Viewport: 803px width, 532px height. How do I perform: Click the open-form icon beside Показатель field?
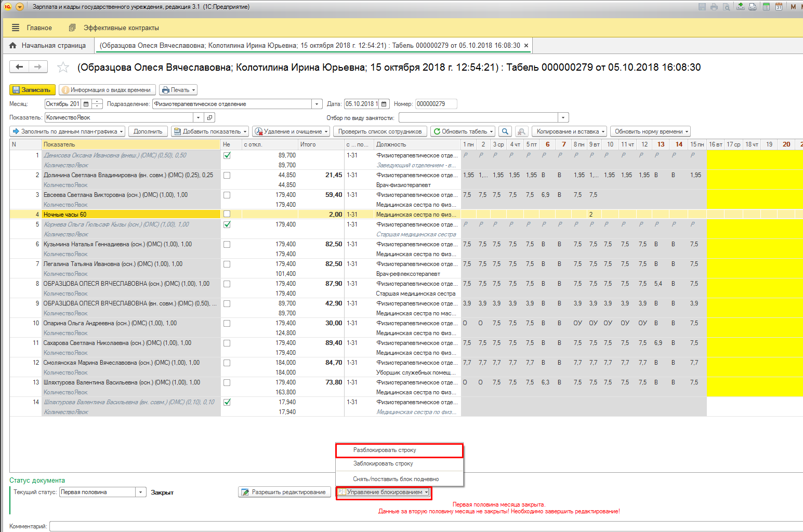coord(209,117)
